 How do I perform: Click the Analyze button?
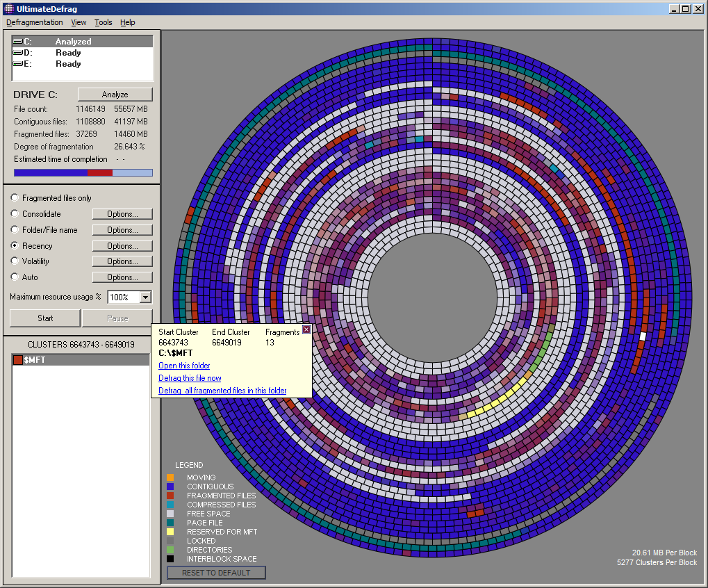[x=115, y=95]
